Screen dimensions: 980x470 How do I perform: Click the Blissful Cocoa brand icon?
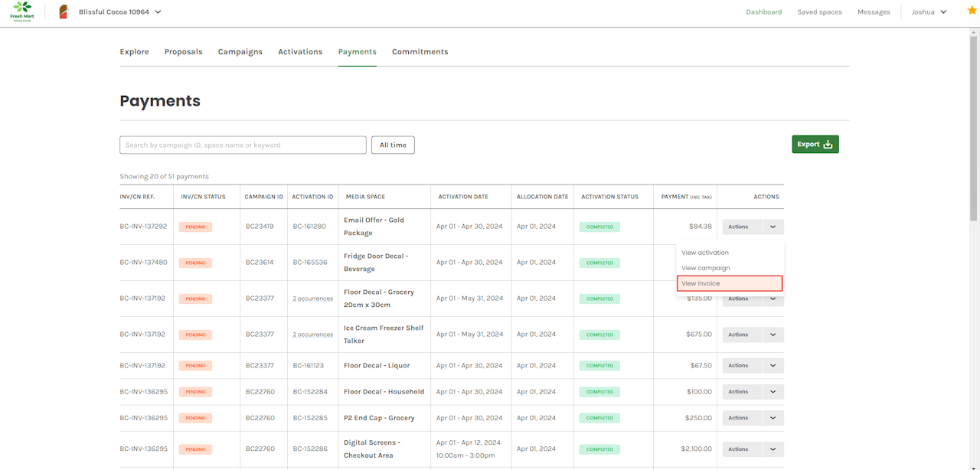coord(64,12)
